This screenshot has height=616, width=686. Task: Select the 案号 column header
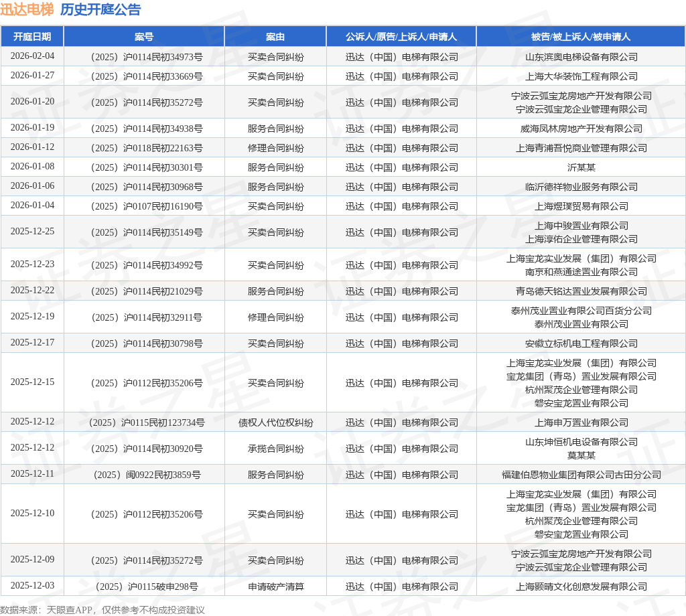144,37
